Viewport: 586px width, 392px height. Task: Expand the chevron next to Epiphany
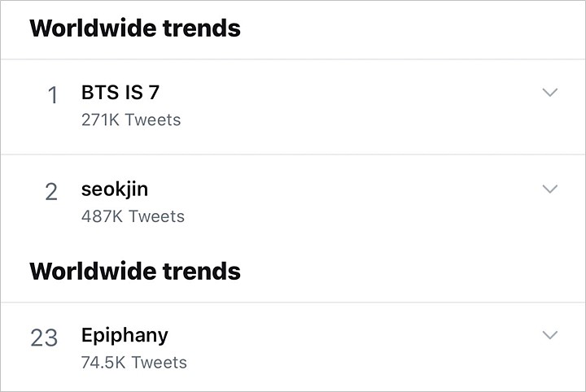pos(550,334)
